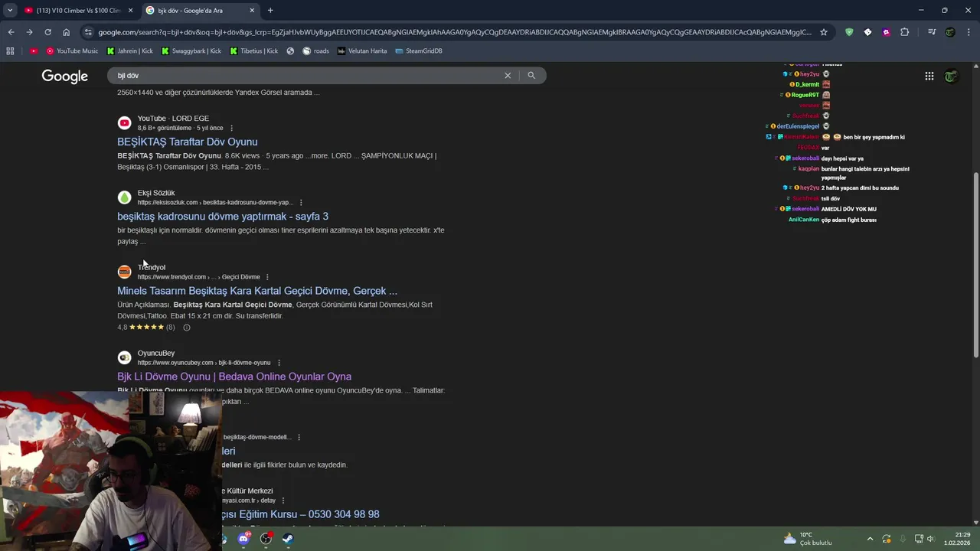
Task: Open the Jahrein | Kick bookmark
Action: click(129, 51)
